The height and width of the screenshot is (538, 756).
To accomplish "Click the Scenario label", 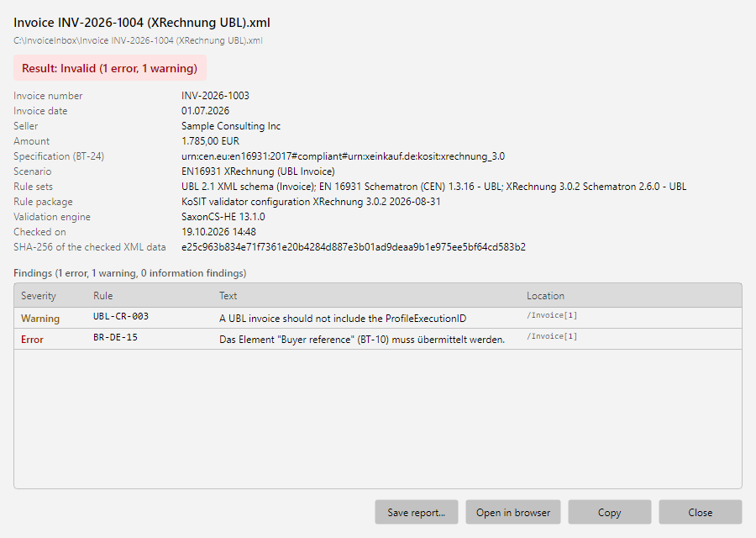I will point(32,171).
